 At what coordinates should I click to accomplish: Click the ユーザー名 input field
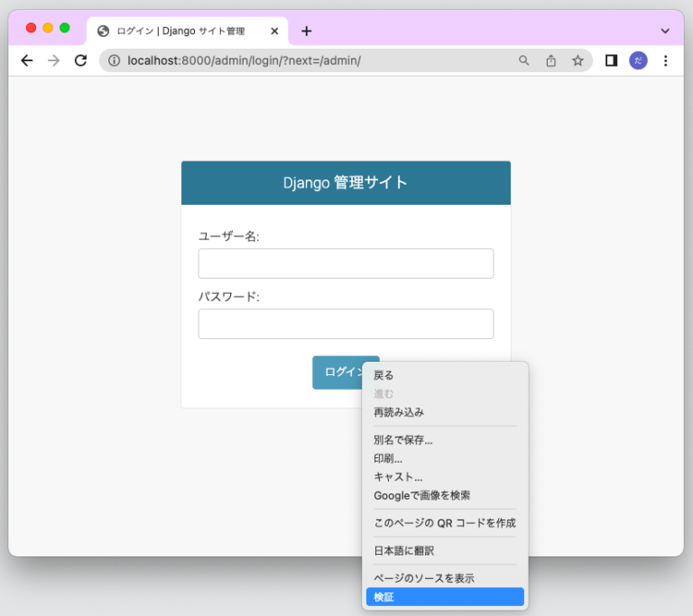pyautogui.click(x=346, y=263)
